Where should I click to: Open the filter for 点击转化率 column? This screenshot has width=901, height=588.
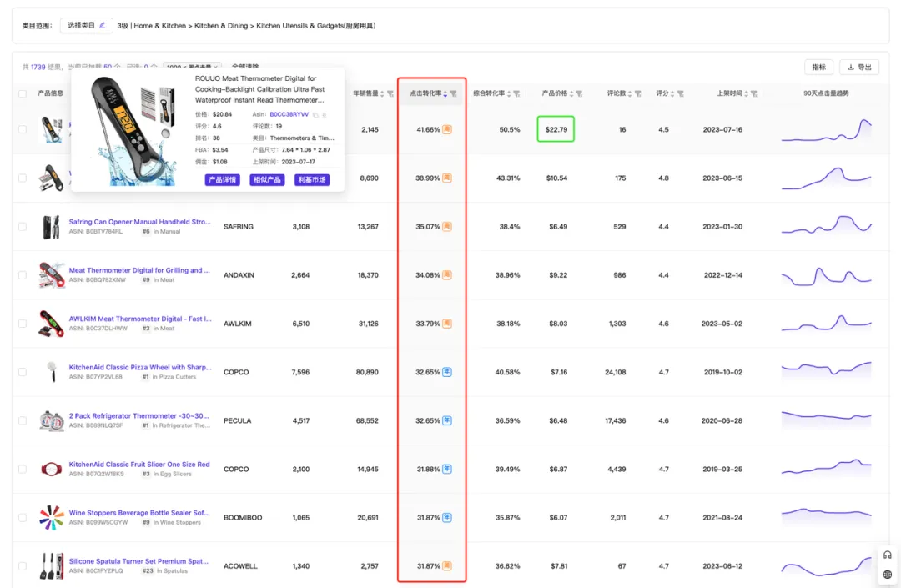pyautogui.click(x=453, y=93)
